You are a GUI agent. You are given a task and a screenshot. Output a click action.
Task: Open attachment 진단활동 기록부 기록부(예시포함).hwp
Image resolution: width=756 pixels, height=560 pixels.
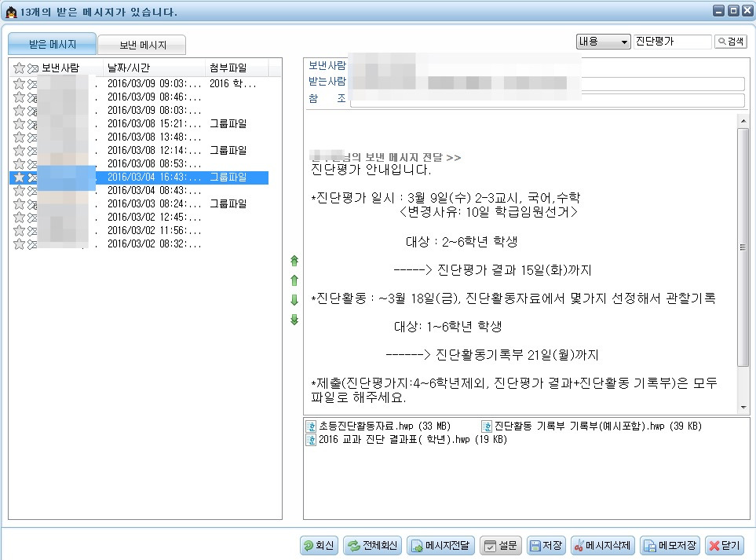coord(592,426)
